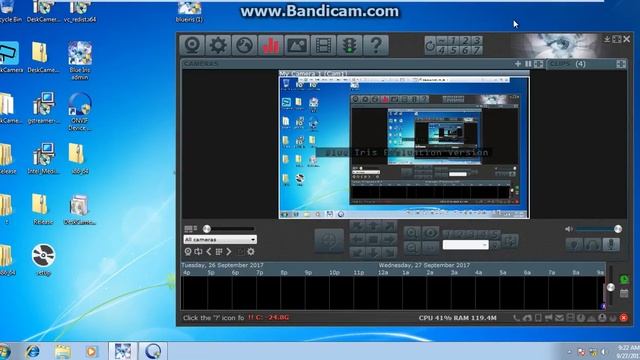Viewport: 640px width, 360px height.
Task: Click the tilde profile button
Action: (x=441, y=40)
